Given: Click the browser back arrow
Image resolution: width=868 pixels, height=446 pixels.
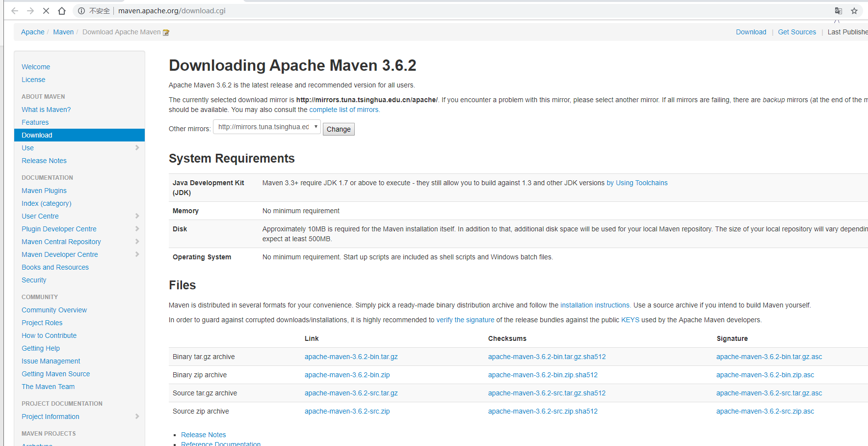Looking at the screenshot, I should 15,11.
